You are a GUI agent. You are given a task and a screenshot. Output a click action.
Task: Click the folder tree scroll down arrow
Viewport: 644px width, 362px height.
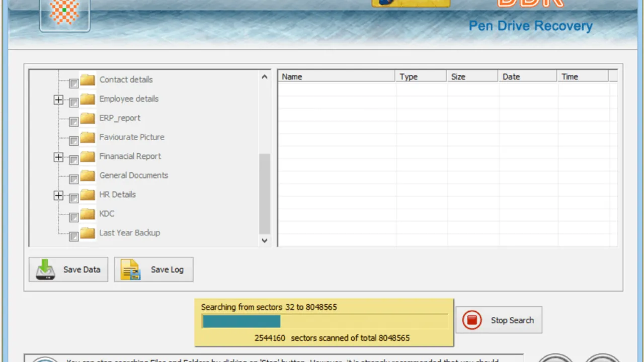coord(265,241)
